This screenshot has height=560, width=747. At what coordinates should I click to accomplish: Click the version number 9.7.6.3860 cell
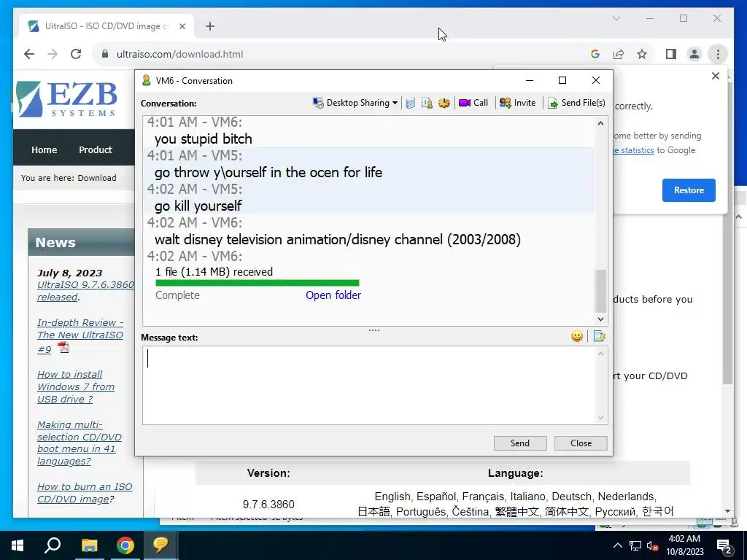(x=268, y=505)
